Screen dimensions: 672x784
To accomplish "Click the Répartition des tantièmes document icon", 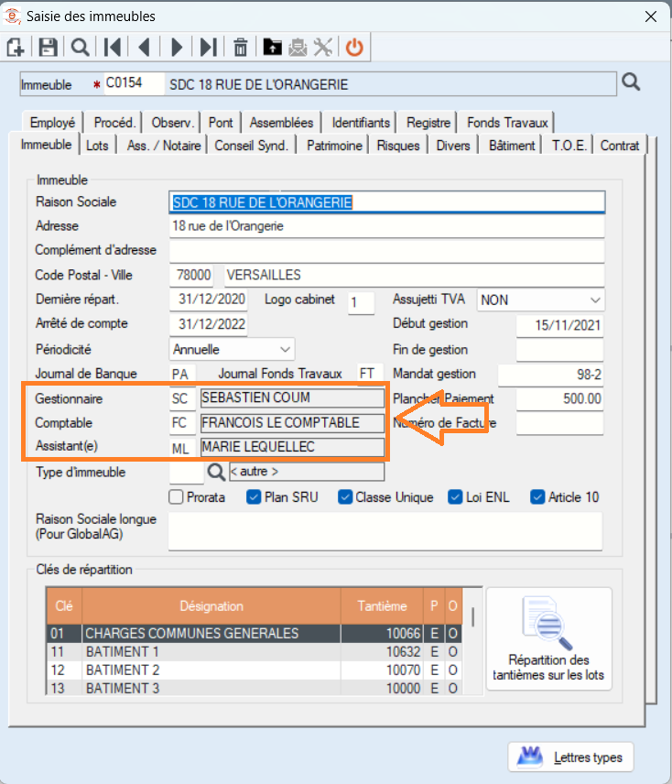I will (547, 623).
